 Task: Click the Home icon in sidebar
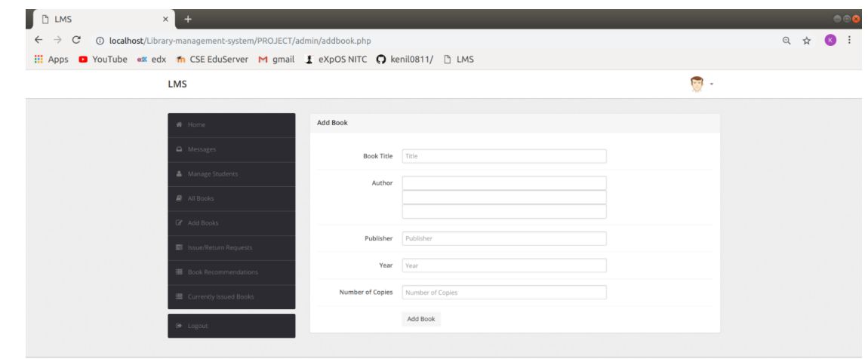pos(180,125)
